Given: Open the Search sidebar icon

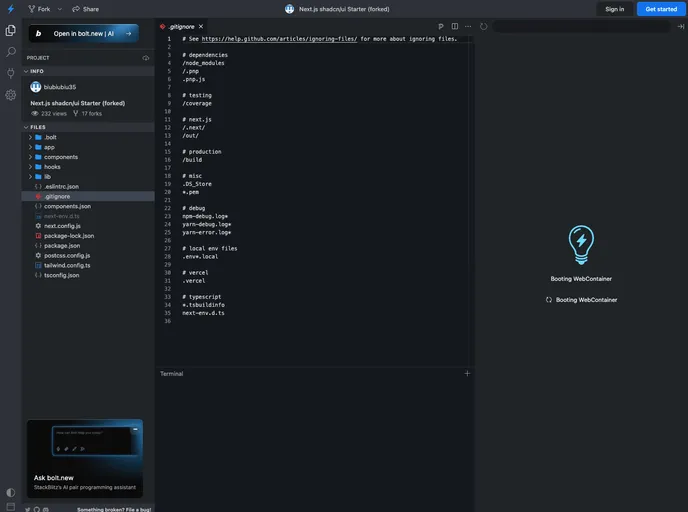Looking at the screenshot, I should tap(11, 52).
